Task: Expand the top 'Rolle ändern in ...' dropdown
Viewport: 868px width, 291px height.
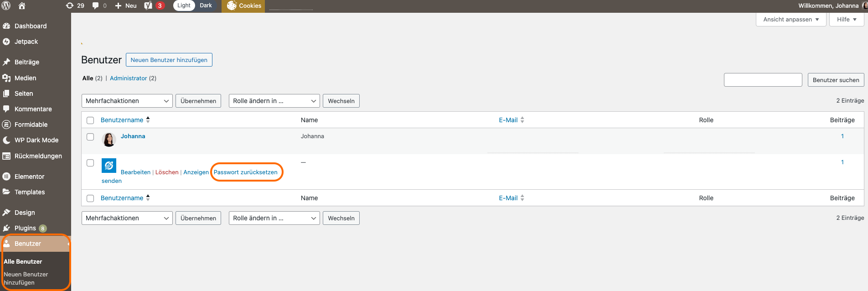Action: [274, 101]
